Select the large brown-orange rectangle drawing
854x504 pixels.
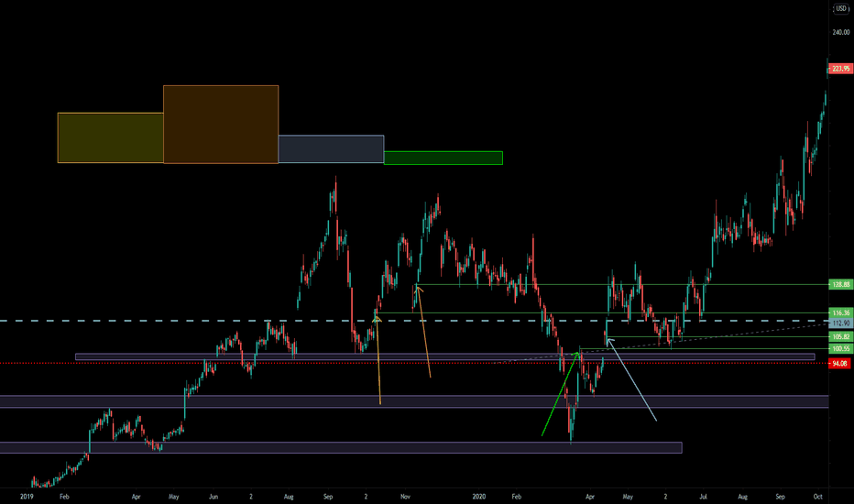[x=221, y=125]
